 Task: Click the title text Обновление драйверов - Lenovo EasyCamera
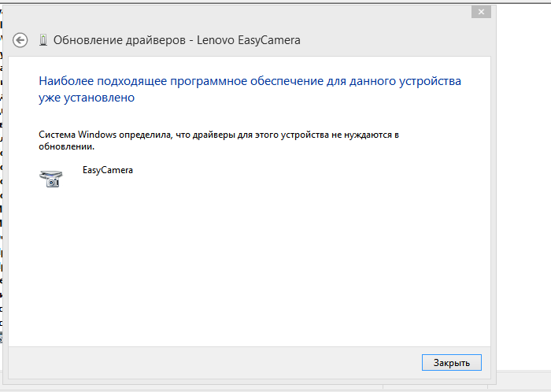pos(177,40)
